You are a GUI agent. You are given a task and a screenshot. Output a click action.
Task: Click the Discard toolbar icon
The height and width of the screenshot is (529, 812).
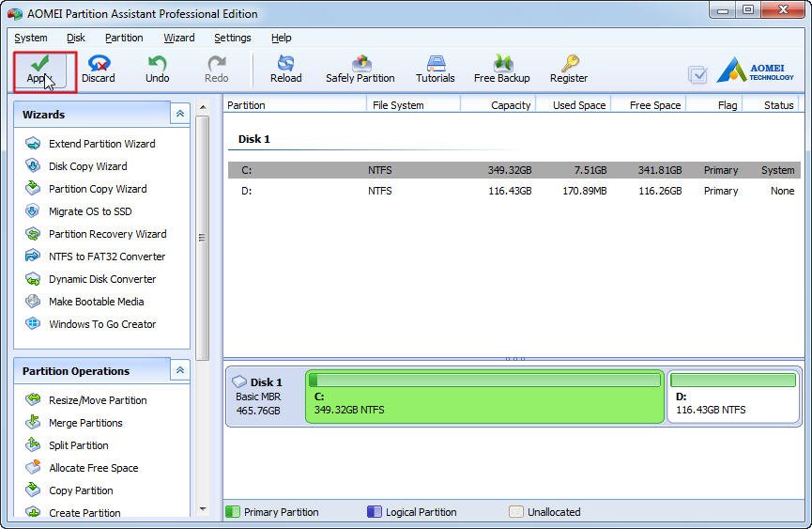click(x=99, y=70)
